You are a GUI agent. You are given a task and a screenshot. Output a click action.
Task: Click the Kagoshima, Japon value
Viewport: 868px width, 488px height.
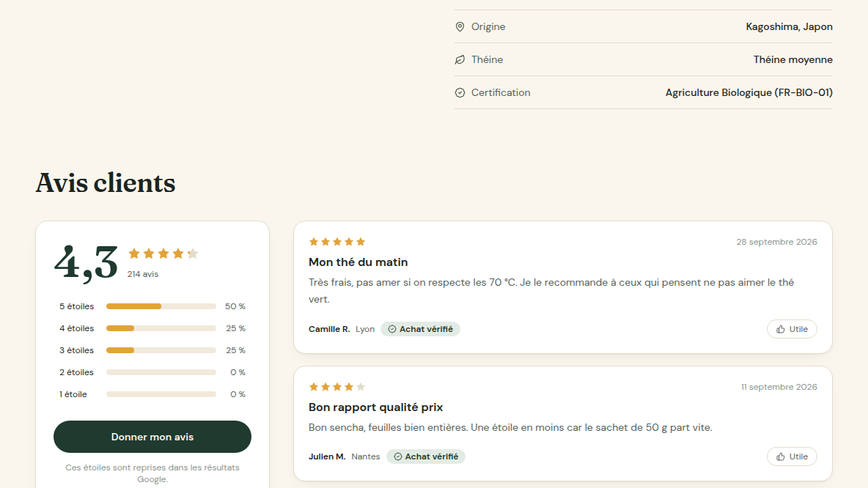(x=789, y=26)
